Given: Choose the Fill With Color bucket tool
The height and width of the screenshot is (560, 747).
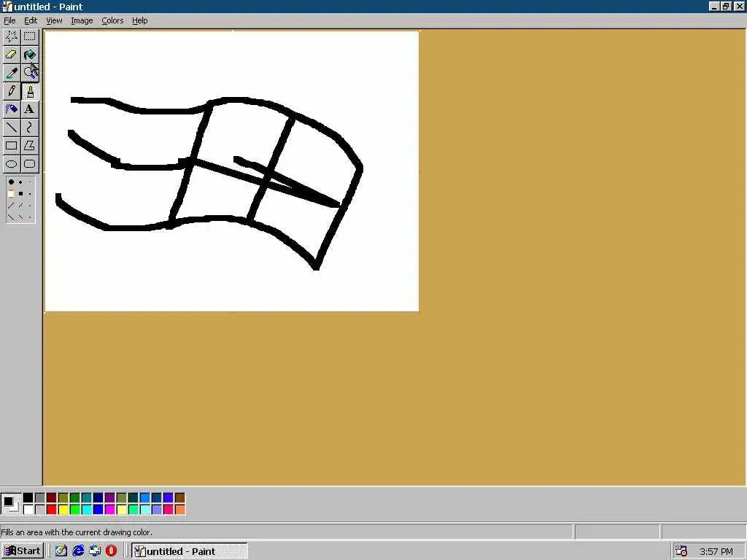Looking at the screenshot, I should tap(29, 54).
